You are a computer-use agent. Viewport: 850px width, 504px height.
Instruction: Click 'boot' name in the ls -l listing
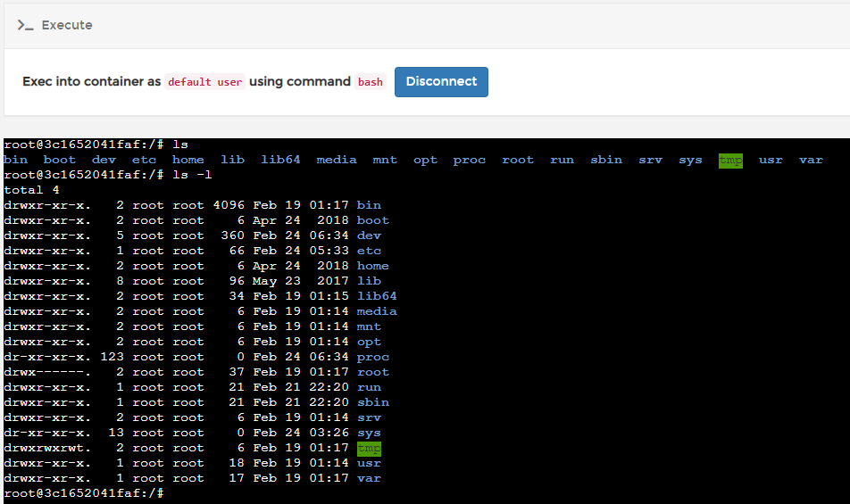pos(373,220)
